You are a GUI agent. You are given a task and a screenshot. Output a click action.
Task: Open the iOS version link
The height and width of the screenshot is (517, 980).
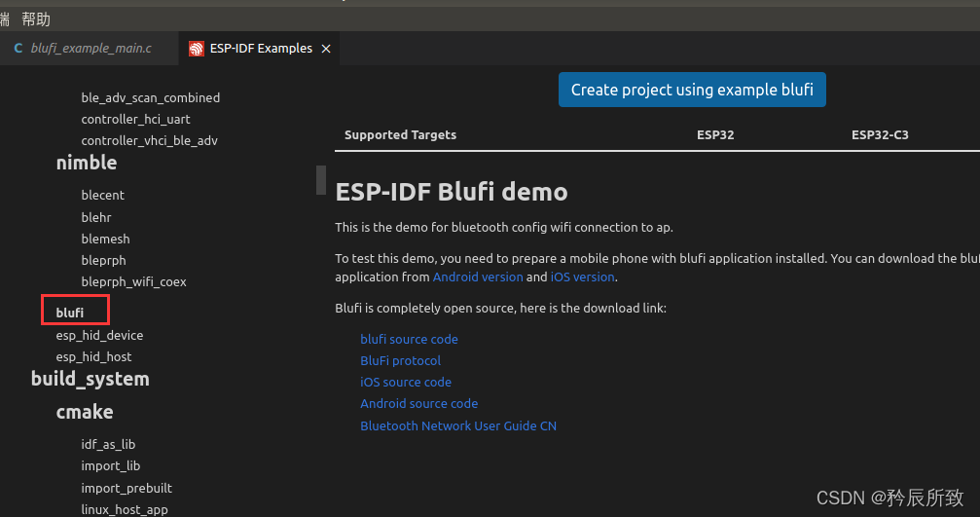pyautogui.click(x=582, y=277)
